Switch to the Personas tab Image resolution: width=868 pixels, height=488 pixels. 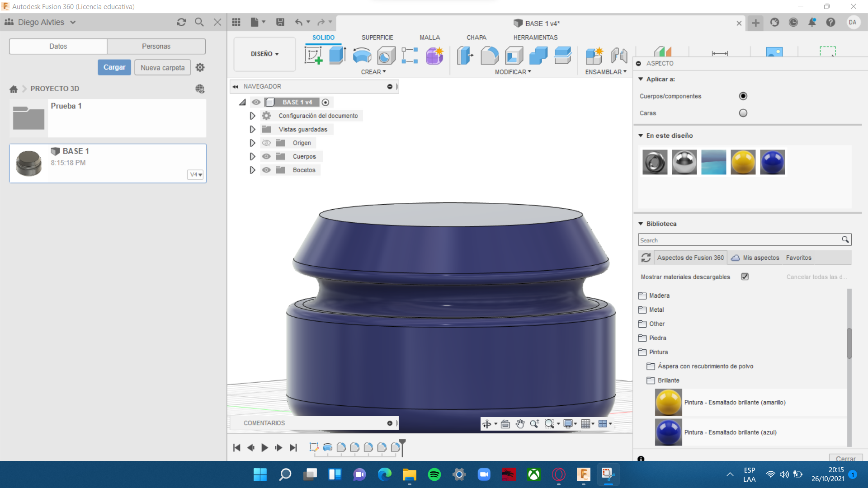point(156,46)
